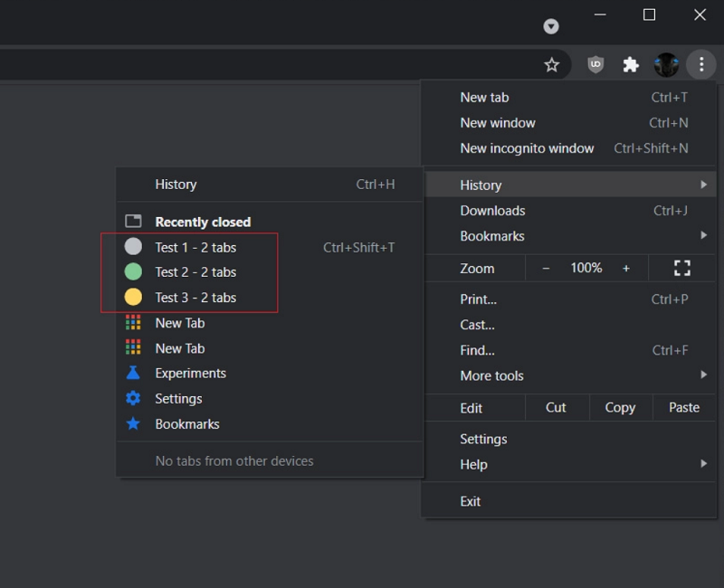Expand the Help submenu arrow
This screenshot has width=724, height=588.
pyautogui.click(x=703, y=463)
